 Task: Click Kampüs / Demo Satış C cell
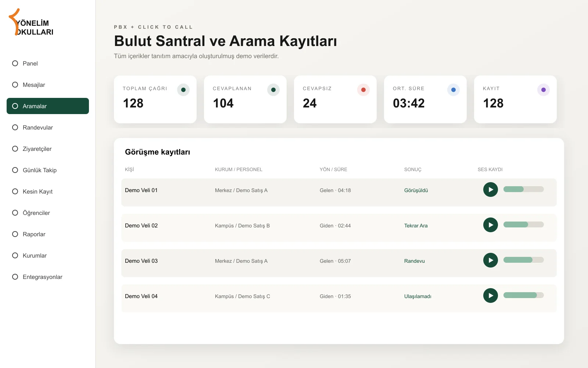coord(243,296)
